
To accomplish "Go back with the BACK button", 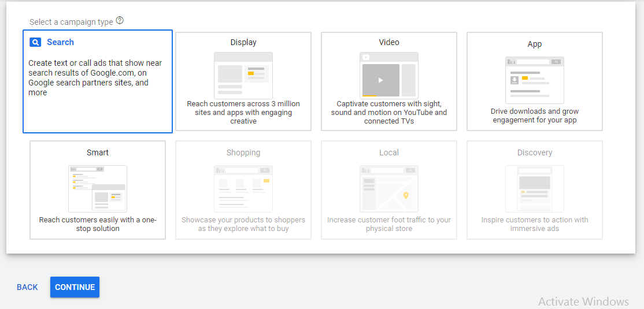I will tap(27, 287).
